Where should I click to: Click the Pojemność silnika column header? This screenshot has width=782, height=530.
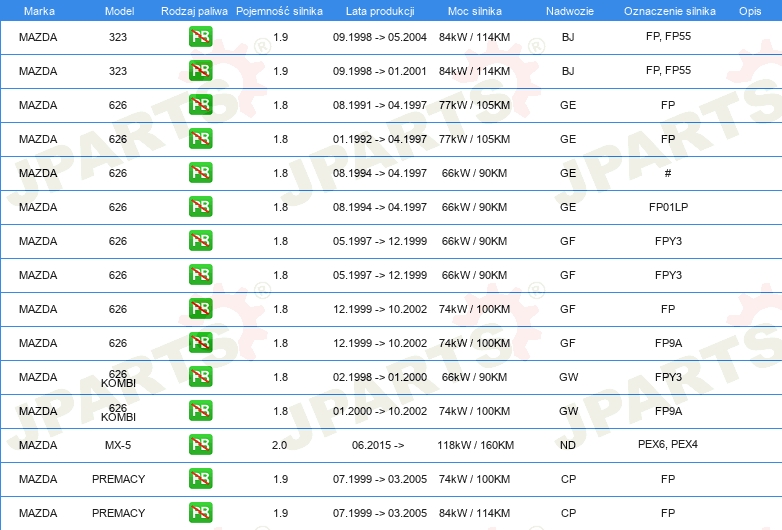click(x=279, y=11)
